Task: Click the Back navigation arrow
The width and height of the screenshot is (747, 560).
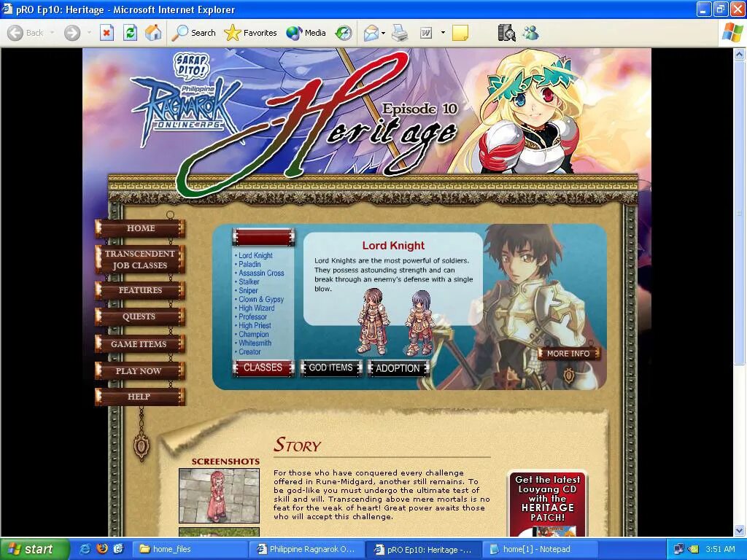Action: click(x=16, y=33)
